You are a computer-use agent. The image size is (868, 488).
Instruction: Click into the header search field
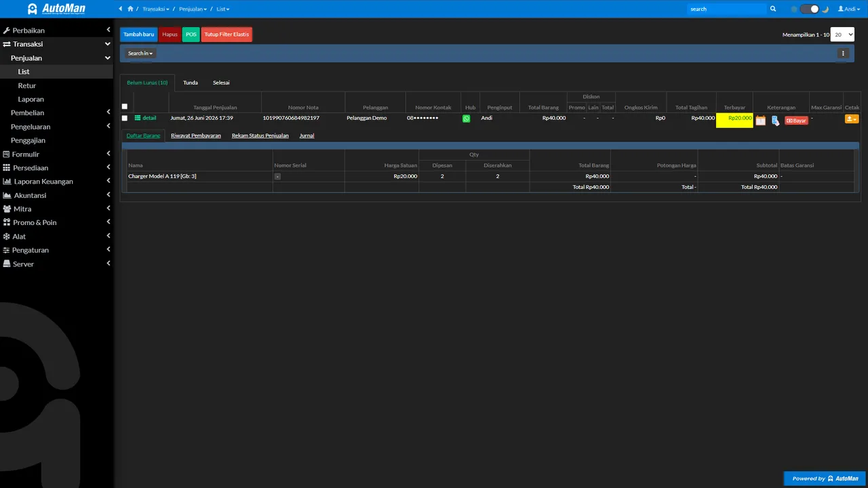click(x=726, y=9)
